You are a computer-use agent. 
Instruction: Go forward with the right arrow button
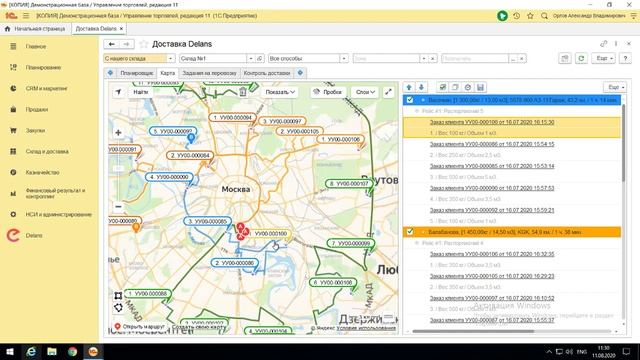[x=127, y=44]
